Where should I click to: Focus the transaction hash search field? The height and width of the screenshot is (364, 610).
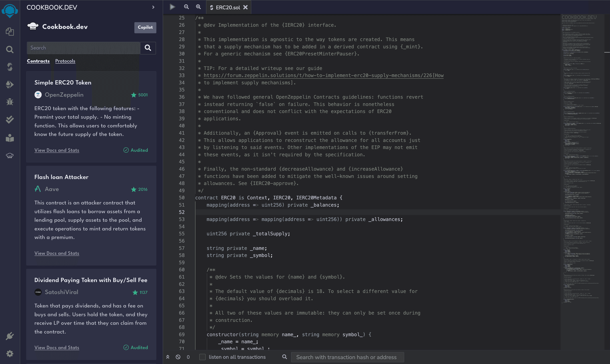tap(347, 357)
